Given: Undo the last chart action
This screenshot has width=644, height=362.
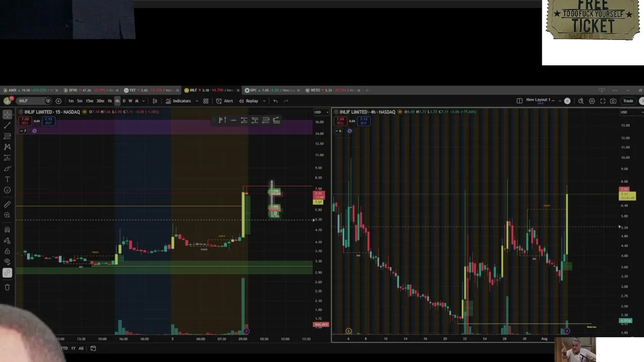Looking at the screenshot, I should pyautogui.click(x=275, y=101).
